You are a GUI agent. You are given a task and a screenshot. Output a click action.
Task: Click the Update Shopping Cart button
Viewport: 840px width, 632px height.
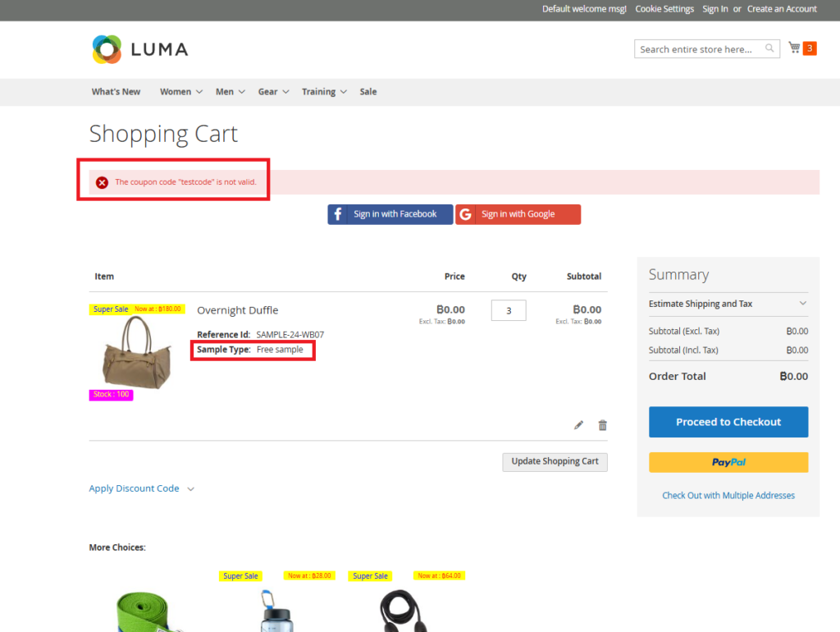555,462
